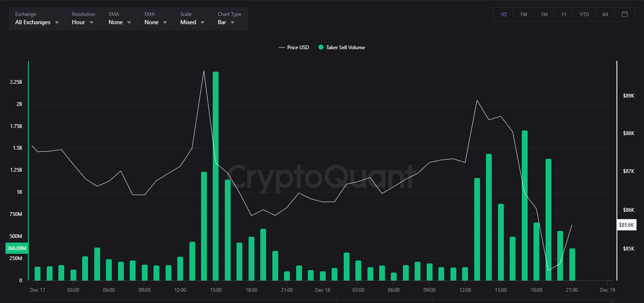Switch to the 1Y view
644x303 pixels.
pos(563,14)
